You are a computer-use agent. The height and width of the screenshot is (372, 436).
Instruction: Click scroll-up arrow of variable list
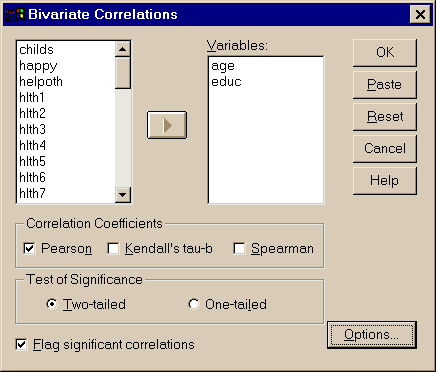click(123, 49)
